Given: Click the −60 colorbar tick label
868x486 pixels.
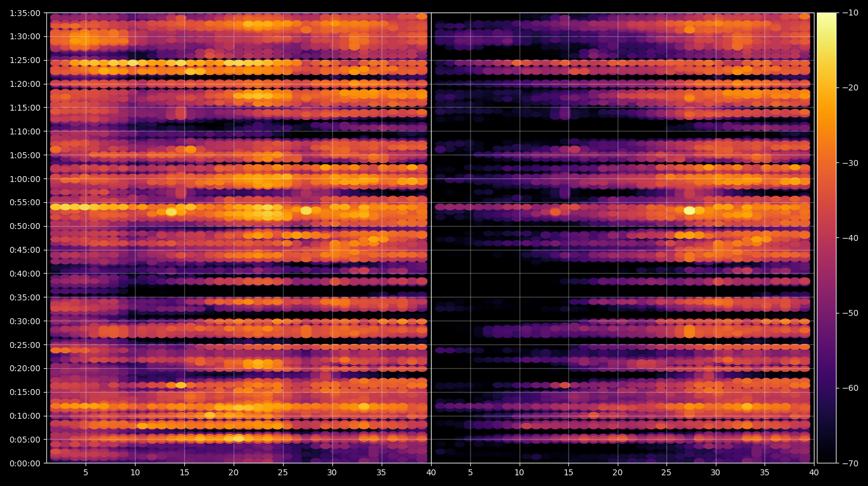Looking at the screenshot, I should [850, 388].
